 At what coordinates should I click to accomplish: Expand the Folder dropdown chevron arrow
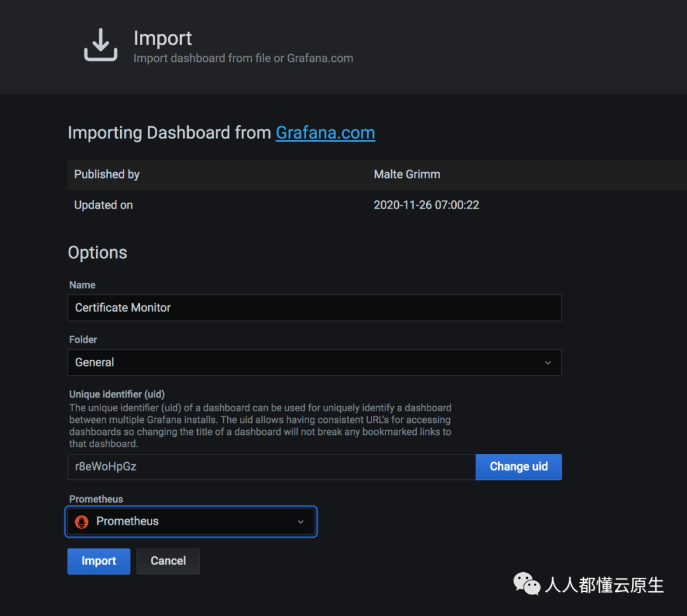[548, 362]
